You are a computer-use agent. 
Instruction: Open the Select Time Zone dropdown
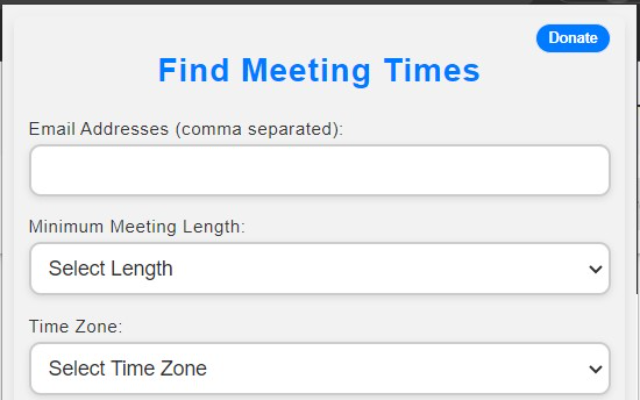[x=319, y=369]
